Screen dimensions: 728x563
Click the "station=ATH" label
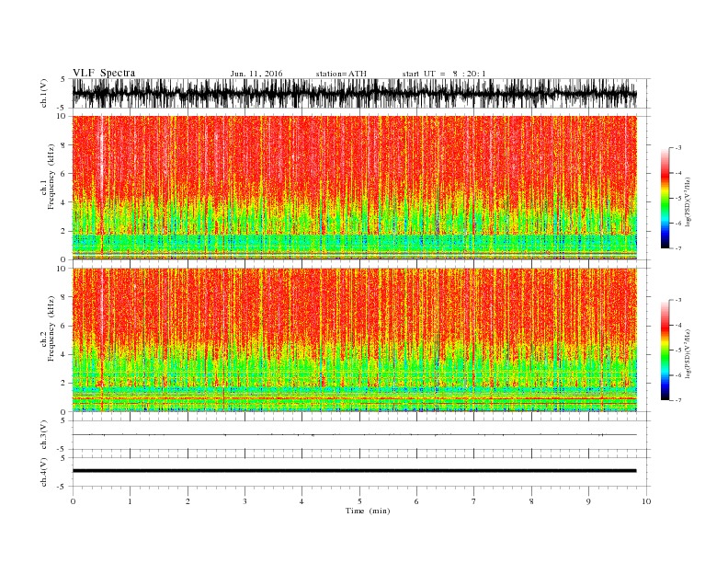tap(341, 74)
